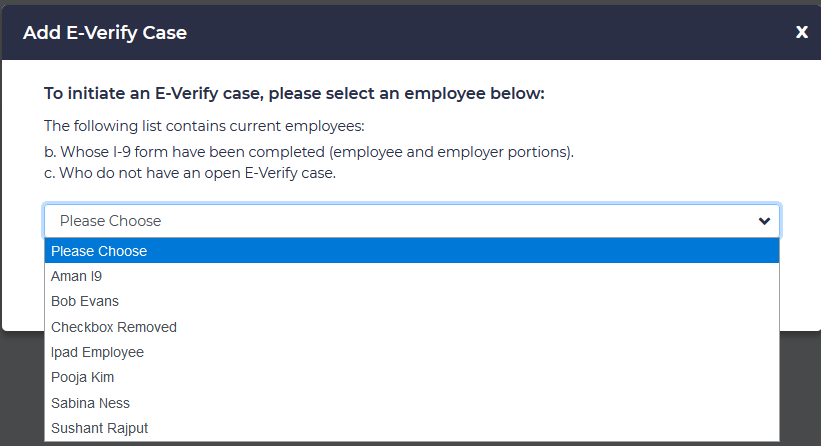Select Bob Evans from the dropdown
The height and width of the screenshot is (446, 821).
coord(85,301)
